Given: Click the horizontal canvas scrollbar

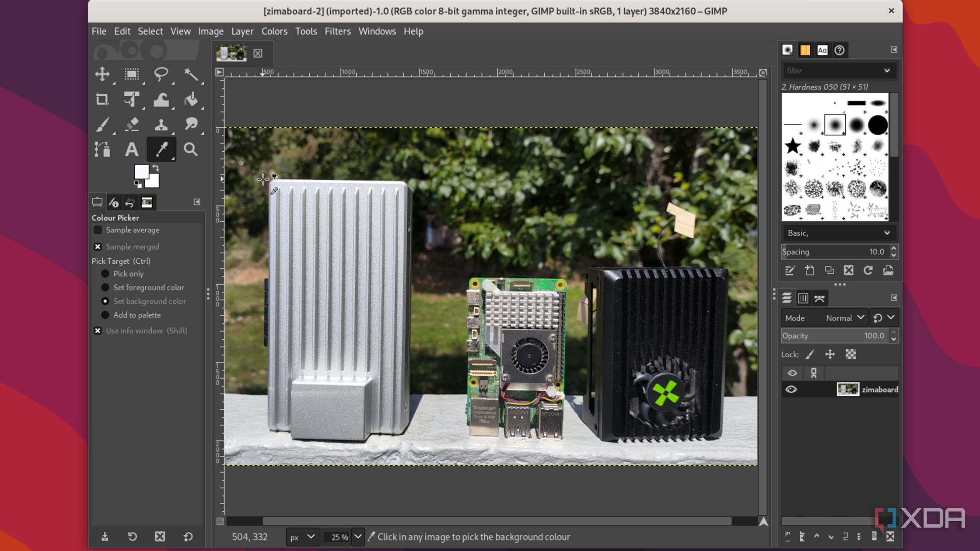Looking at the screenshot, I should click(x=497, y=521).
